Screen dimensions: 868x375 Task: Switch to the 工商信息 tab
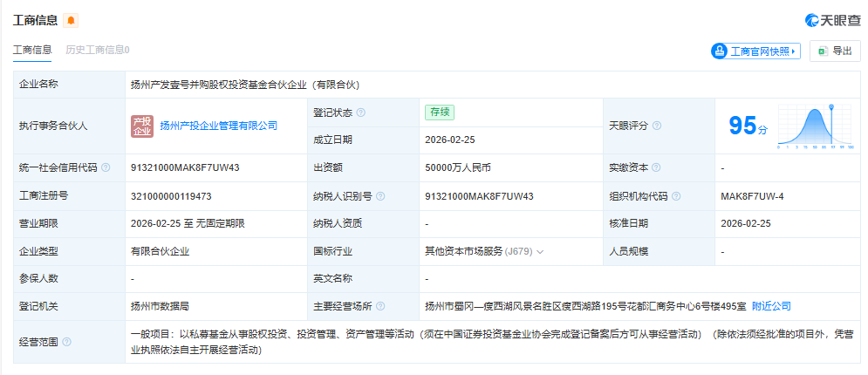(x=32, y=50)
